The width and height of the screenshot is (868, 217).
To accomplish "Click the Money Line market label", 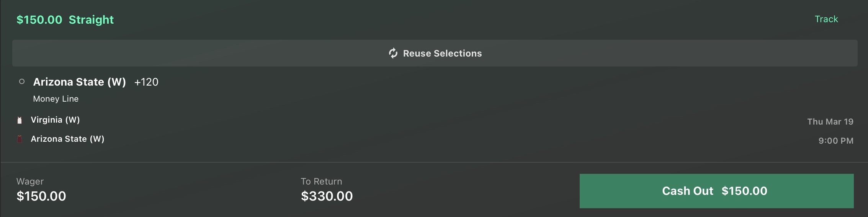I will 56,99.
